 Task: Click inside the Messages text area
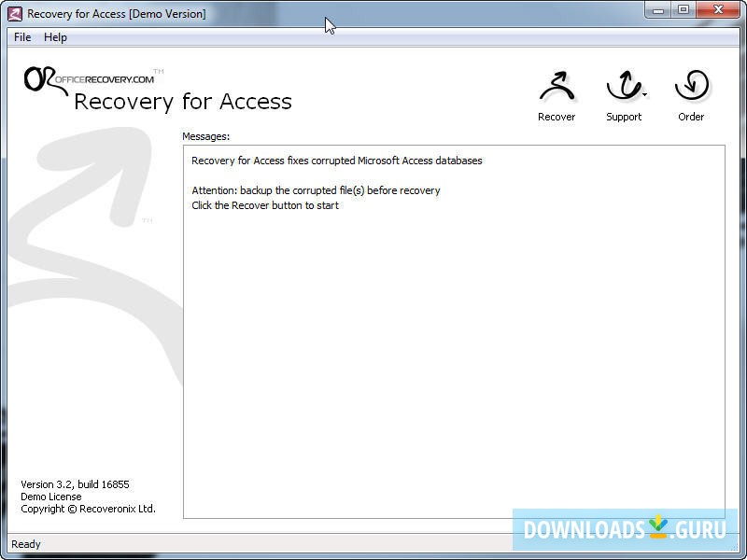coord(454,332)
